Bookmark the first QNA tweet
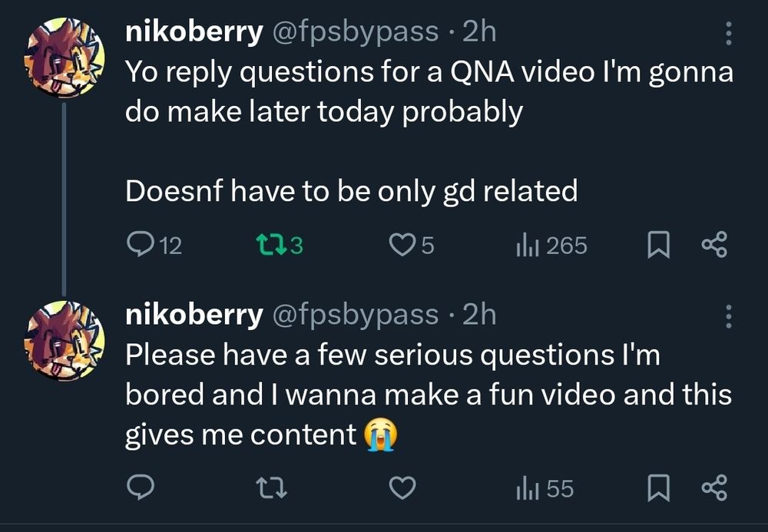Image resolution: width=768 pixels, height=532 pixels. 657,246
